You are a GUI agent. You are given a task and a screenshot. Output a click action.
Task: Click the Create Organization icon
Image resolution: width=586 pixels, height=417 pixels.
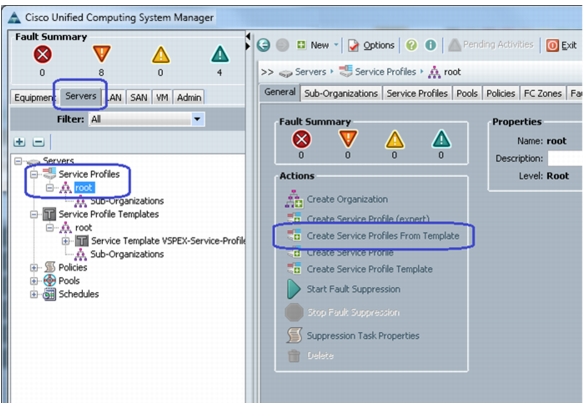click(293, 199)
